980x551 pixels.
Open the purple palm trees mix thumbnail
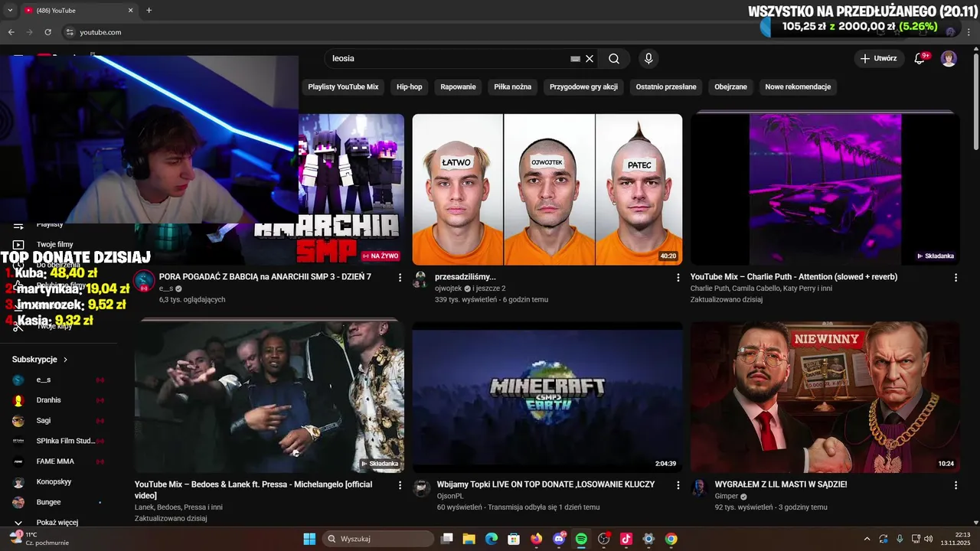(825, 190)
